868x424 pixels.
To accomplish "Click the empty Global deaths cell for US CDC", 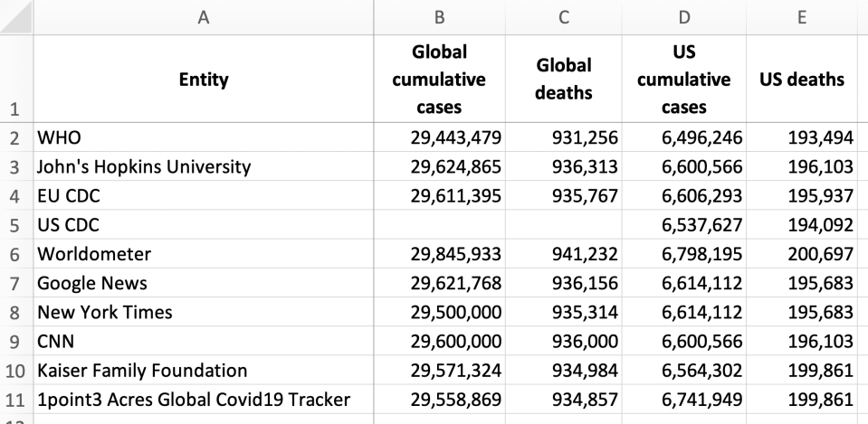I will pyautogui.click(x=564, y=225).
